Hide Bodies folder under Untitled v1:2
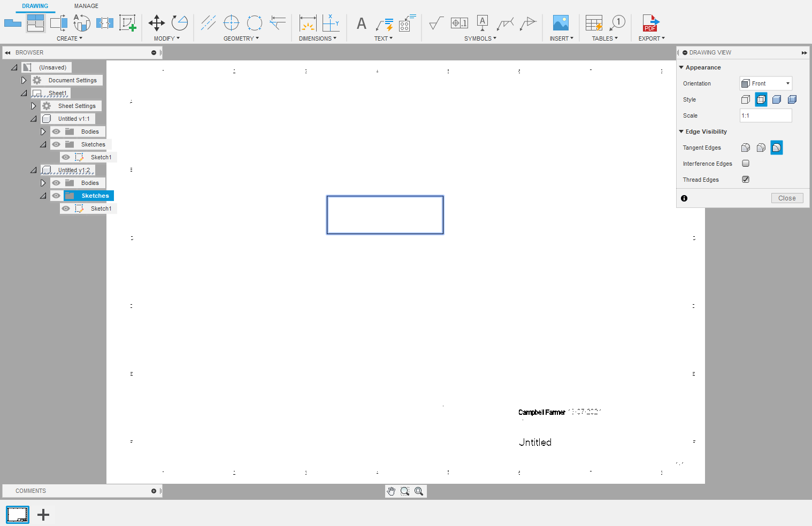Image resolution: width=812 pixels, height=526 pixels. coord(56,183)
